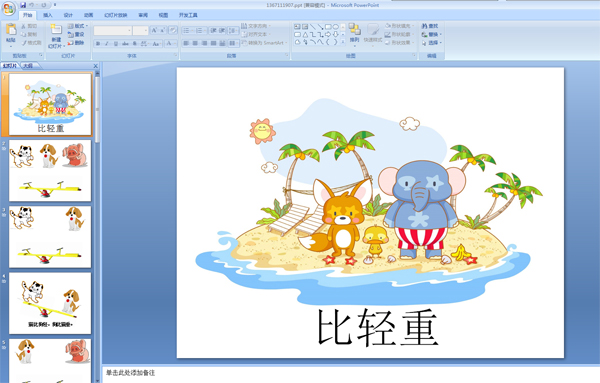Click the font color A button
600x383 pixels.
click(x=169, y=44)
